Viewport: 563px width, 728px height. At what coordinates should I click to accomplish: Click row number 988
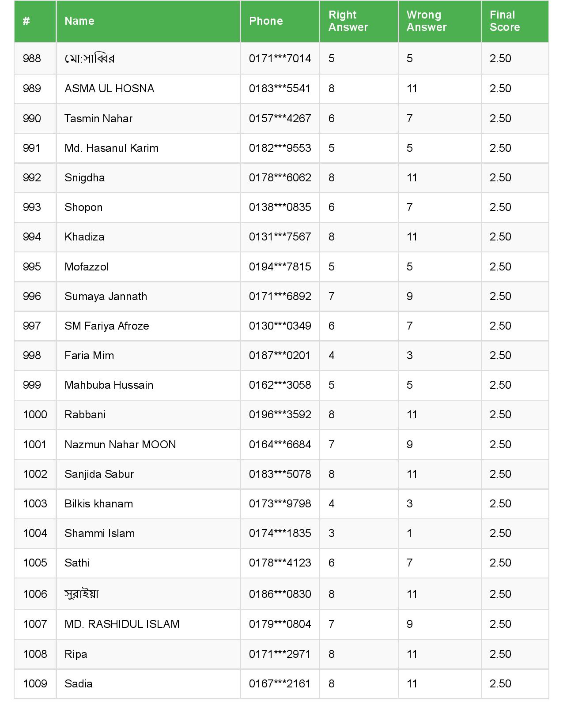[x=32, y=59]
